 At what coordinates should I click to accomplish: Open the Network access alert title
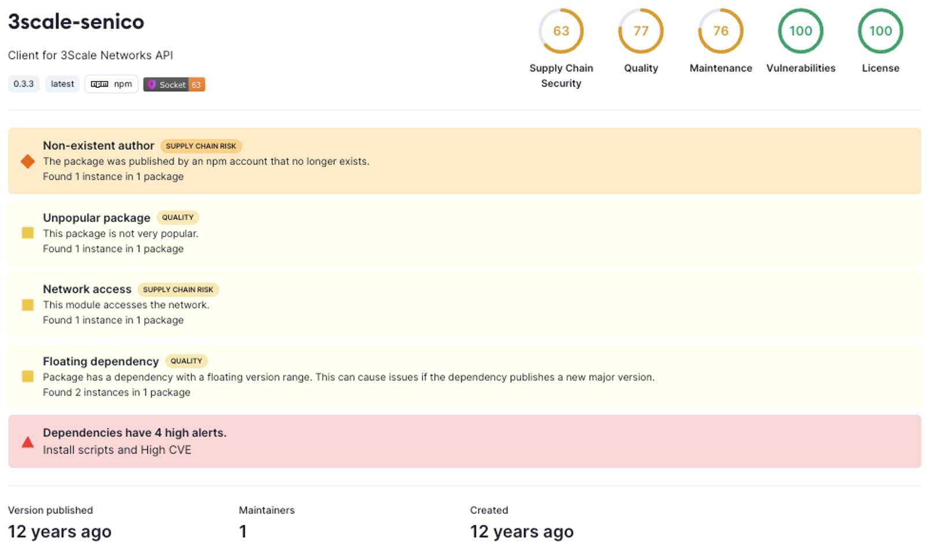coord(87,289)
